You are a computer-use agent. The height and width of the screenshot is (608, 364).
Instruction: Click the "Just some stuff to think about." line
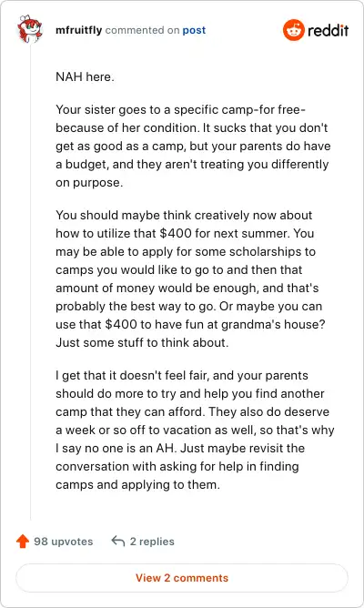(142, 343)
